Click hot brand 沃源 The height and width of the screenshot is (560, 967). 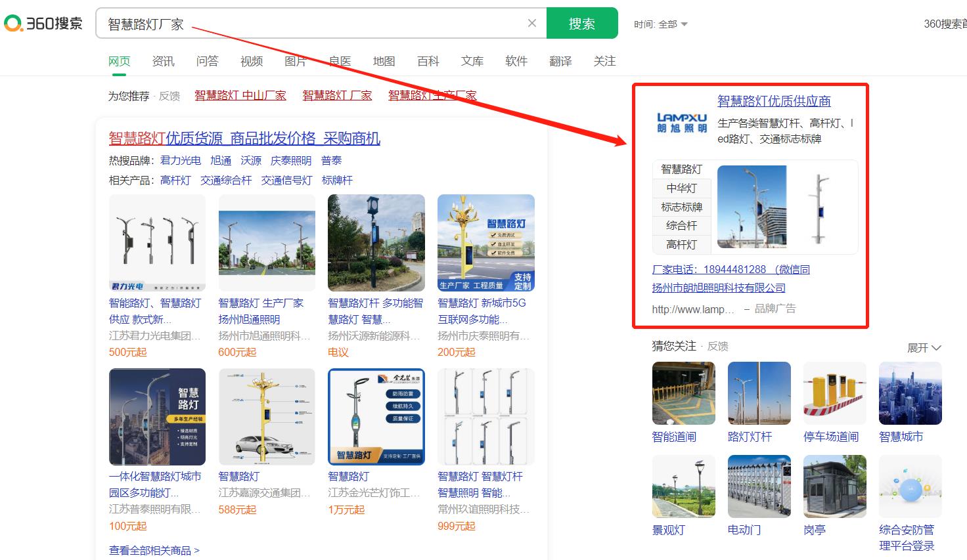pyautogui.click(x=251, y=160)
